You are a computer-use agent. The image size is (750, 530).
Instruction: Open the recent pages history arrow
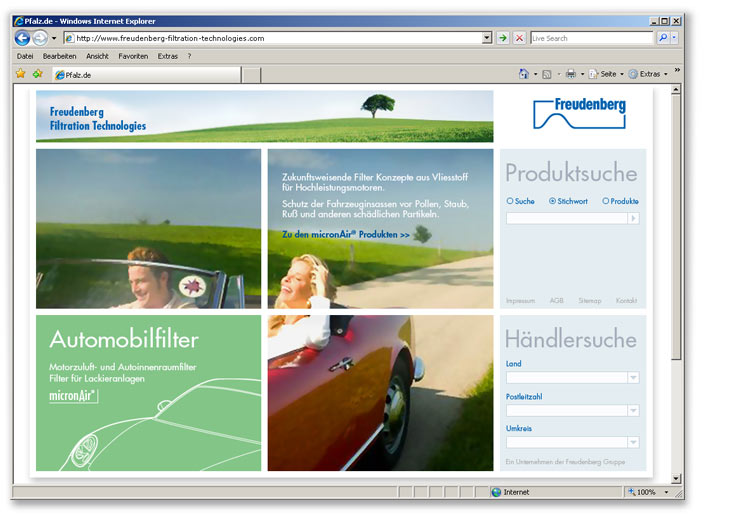[x=54, y=38]
